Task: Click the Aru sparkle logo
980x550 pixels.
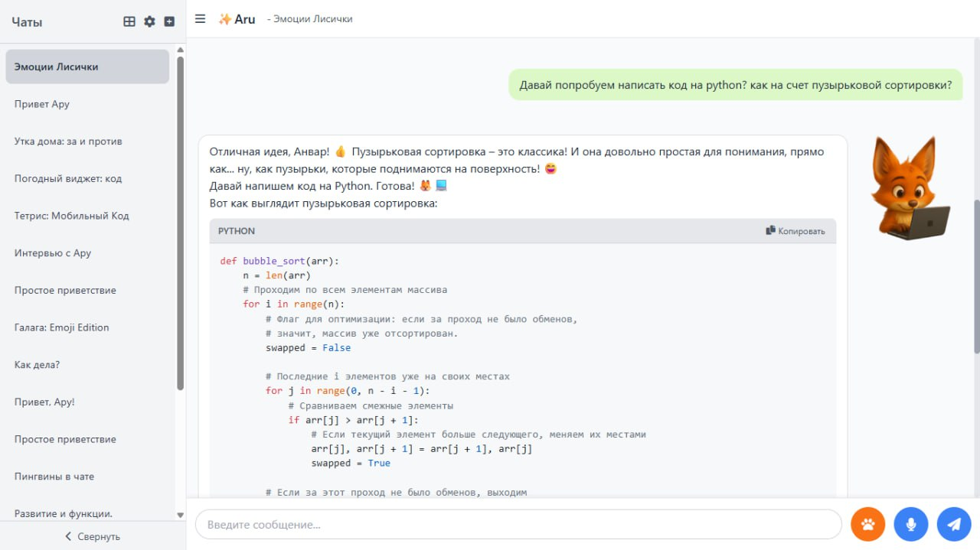Action: pyautogui.click(x=237, y=19)
